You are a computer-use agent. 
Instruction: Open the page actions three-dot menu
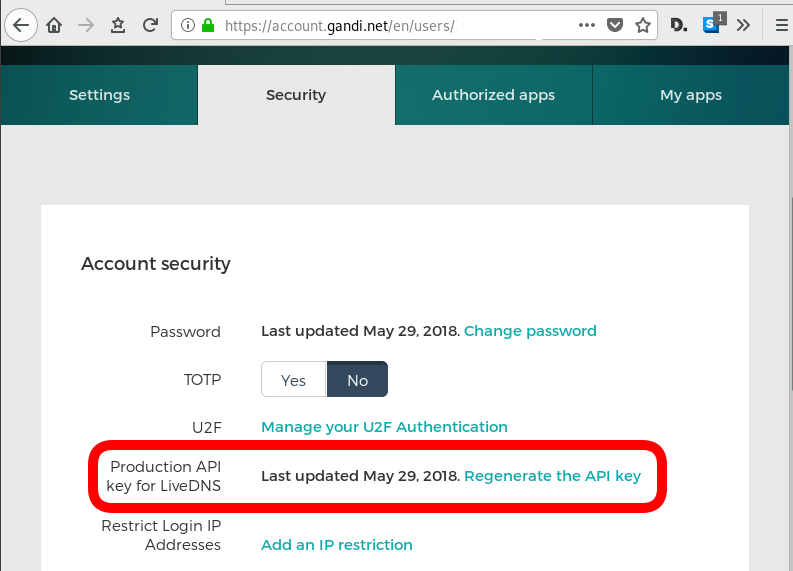tap(587, 25)
